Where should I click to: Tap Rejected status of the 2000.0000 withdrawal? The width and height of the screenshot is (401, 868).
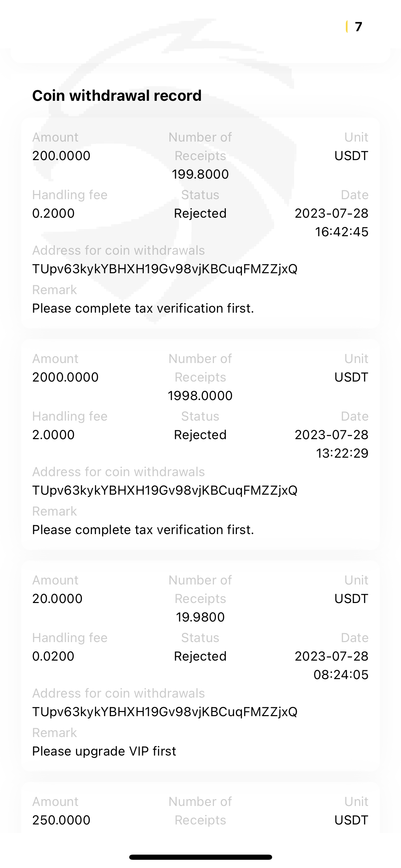coord(200,435)
